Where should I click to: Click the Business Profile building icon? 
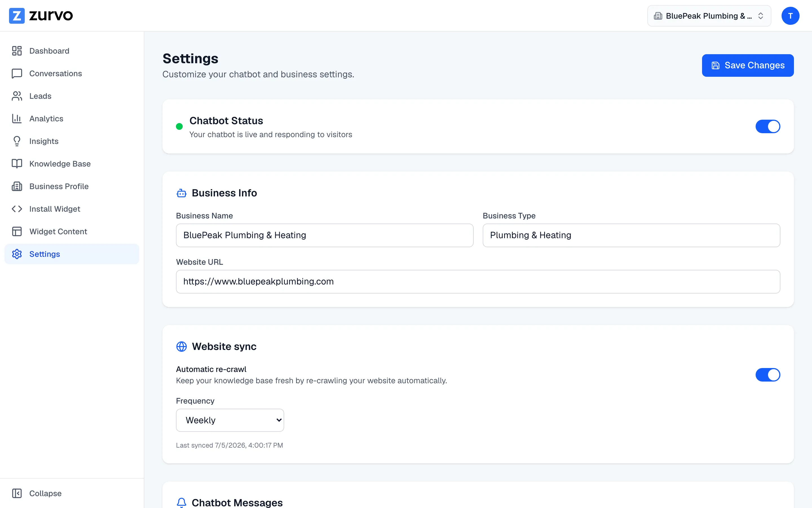coord(17,186)
